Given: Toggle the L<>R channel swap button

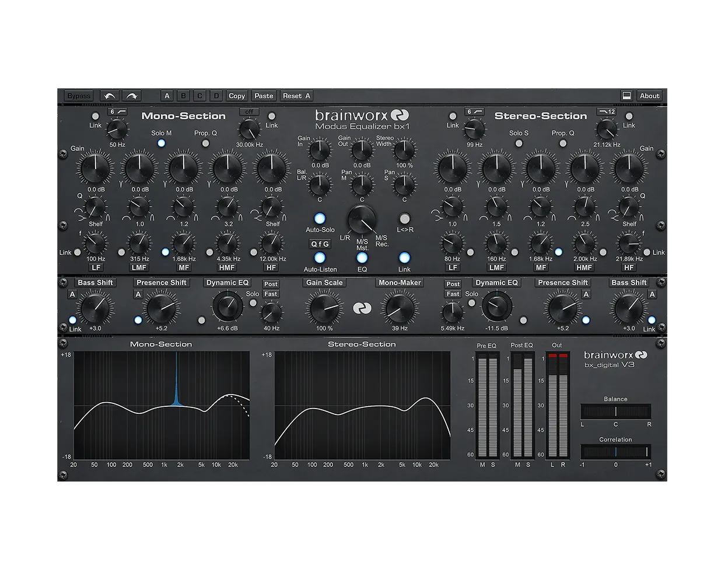Looking at the screenshot, I should (404, 218).
